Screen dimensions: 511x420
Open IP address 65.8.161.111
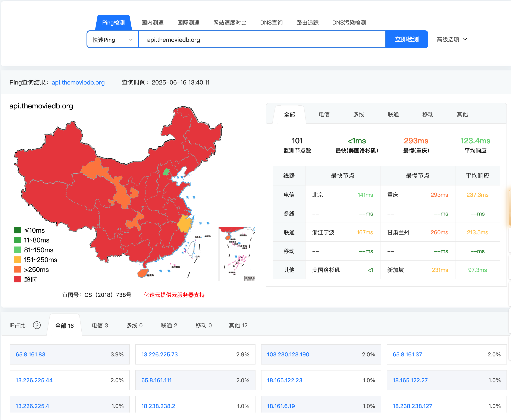(x=156, y=380)
